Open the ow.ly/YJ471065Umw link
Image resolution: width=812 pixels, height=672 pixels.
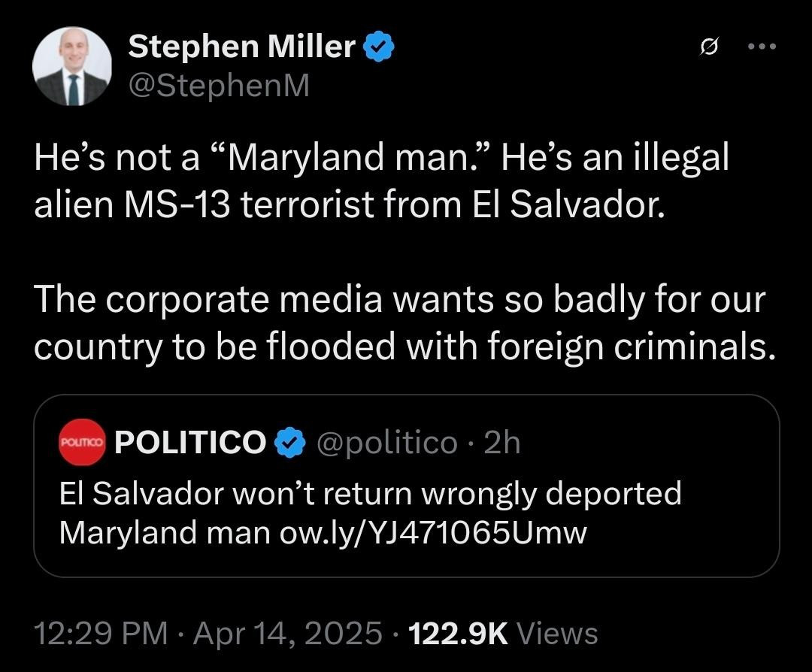[432, 532]
